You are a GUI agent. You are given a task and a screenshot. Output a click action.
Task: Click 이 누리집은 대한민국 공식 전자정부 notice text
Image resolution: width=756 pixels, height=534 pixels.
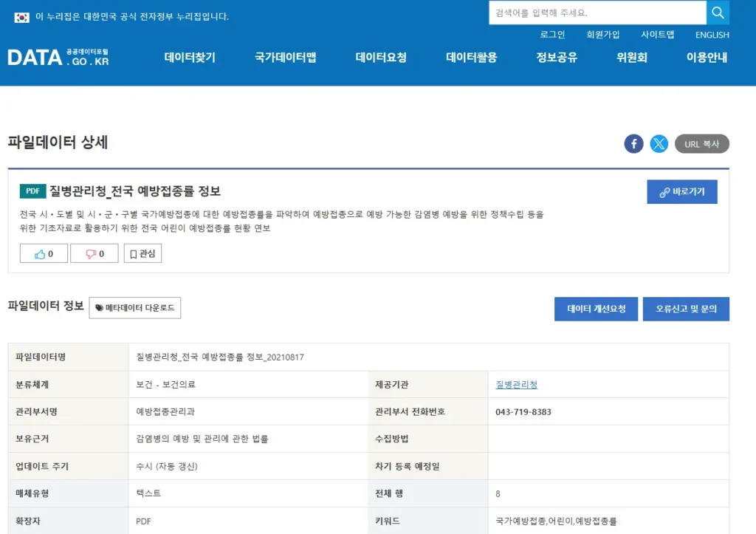pyautogui.click(x=132, y=17)
